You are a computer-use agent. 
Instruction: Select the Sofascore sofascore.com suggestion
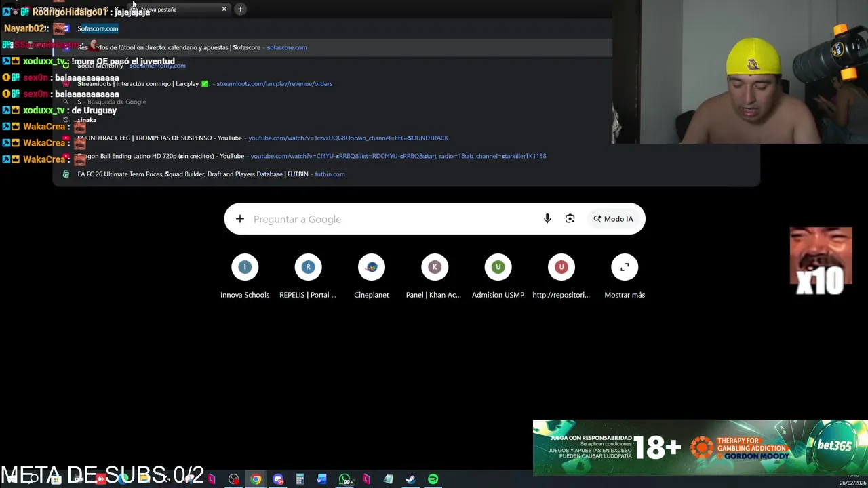coord(332,47)
